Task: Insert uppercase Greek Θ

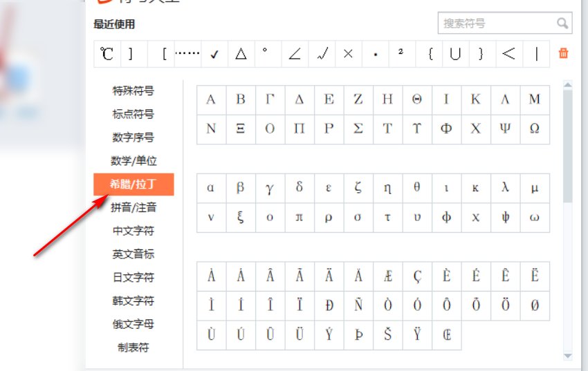Action: pyautogui.click(x=417, y=99)
